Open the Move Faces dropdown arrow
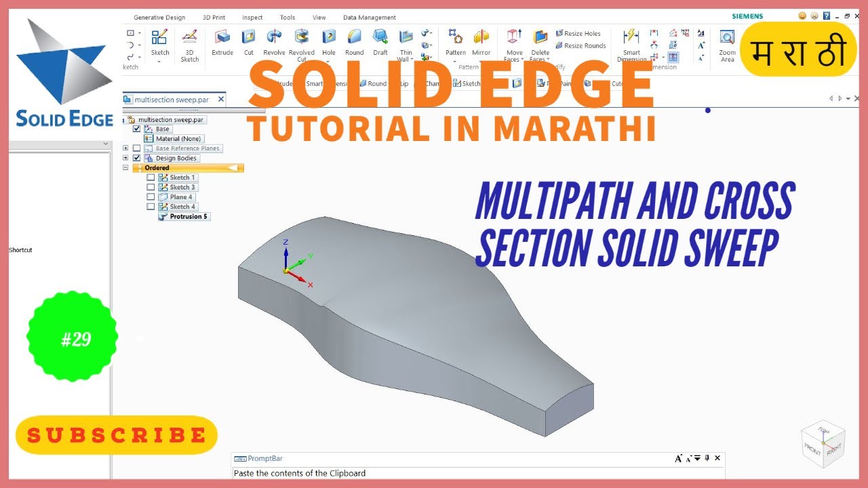 tap(521, 60)
